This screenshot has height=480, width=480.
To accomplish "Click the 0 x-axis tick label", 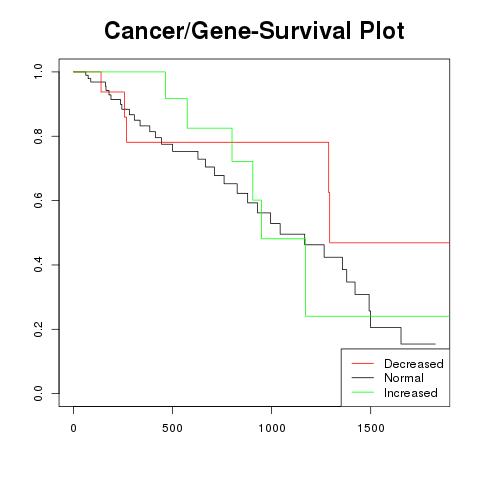I will point(73,428).
